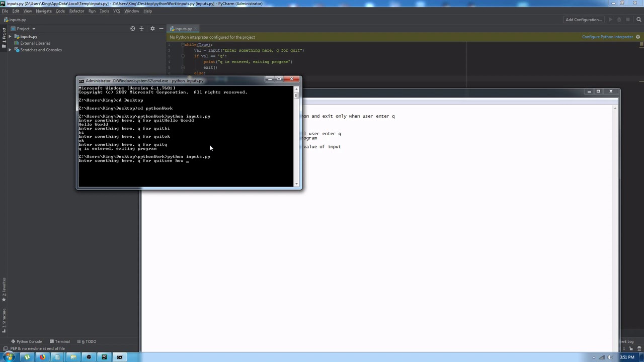Viewport: 644px width, 362px height.
Task: Open uTorrent from the taskbar
Action: (x=27, y=357)
